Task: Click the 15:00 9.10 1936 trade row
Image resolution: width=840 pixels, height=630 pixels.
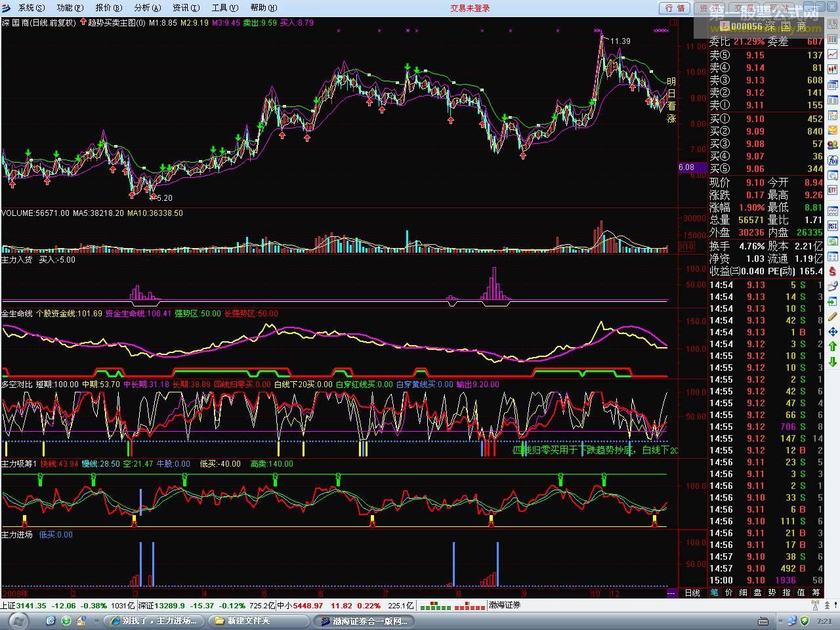Action: click(x=766, y=580)
